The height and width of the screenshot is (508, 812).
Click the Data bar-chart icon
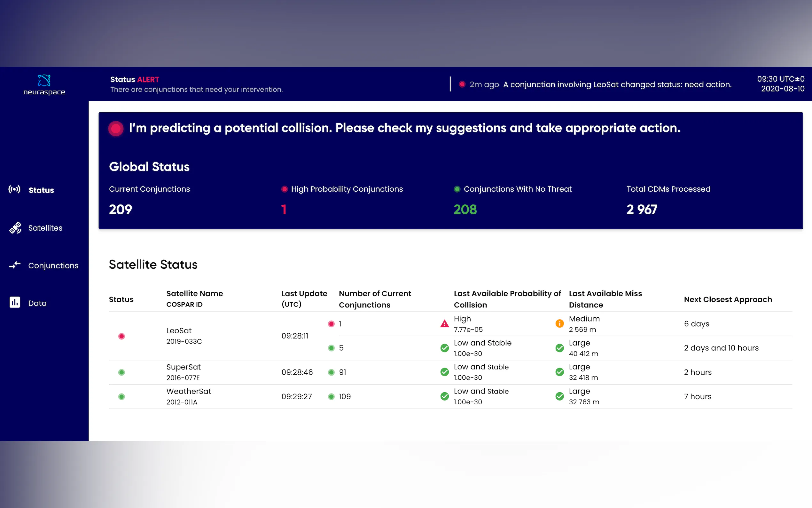tap(15, 302)
